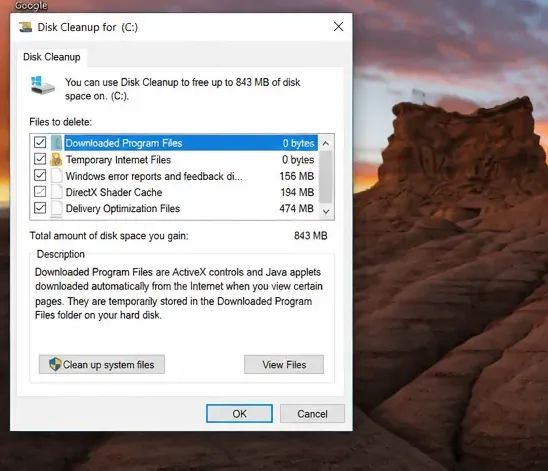Viewport: 548px width, 471px height.
Task: Click the Disk Cleanup title bar icon
Action: [x=26, y=27]
